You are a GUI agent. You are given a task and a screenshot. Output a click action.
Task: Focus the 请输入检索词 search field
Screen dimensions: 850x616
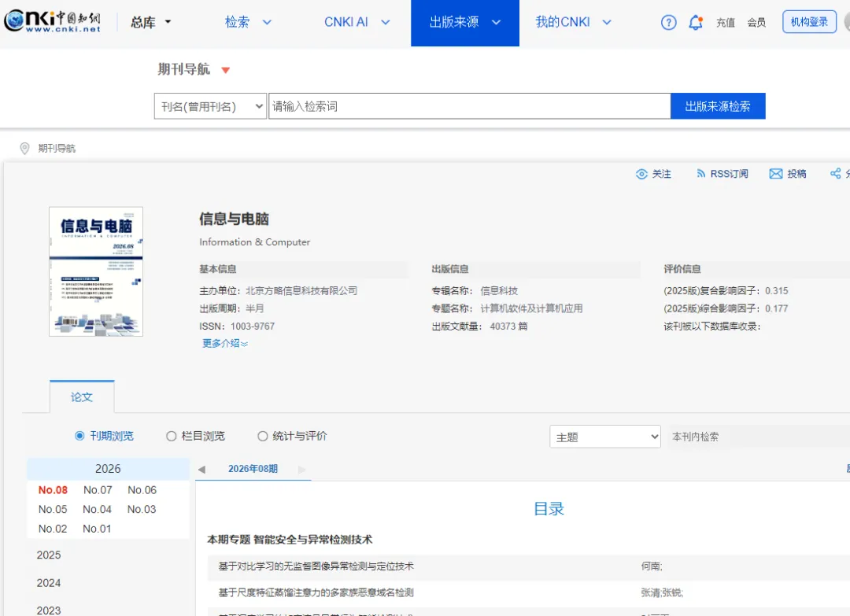click(x=469, y=106)
